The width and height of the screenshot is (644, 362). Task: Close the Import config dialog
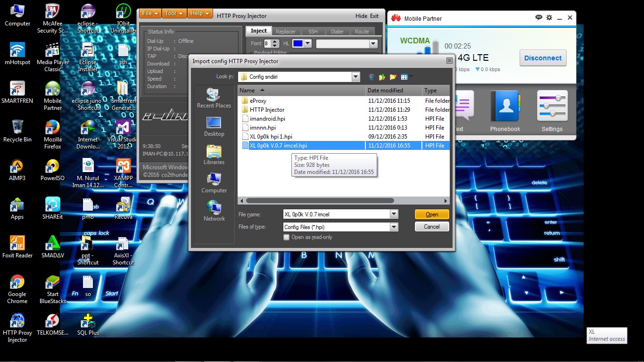(449, 61)
